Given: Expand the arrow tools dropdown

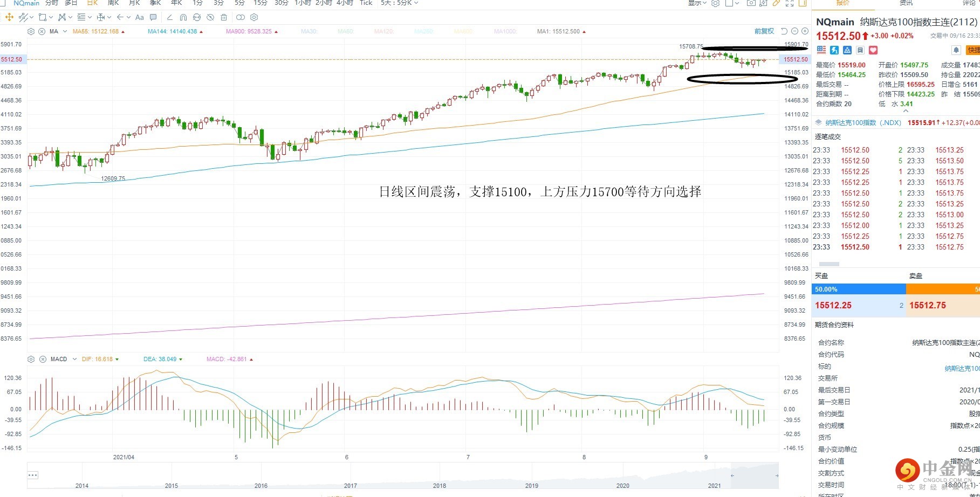Looking at the screenshot, I should click(128, 17).
